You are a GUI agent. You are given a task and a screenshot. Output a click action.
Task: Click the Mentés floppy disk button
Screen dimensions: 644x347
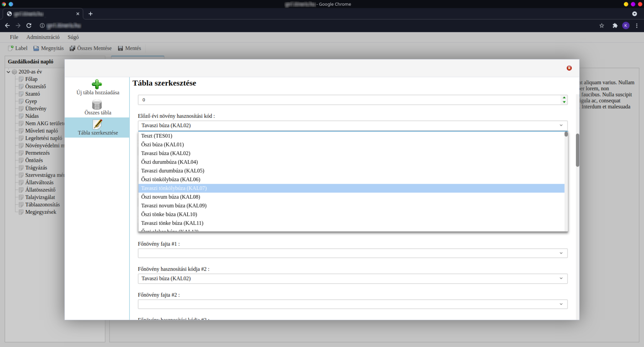coord(130,48)
